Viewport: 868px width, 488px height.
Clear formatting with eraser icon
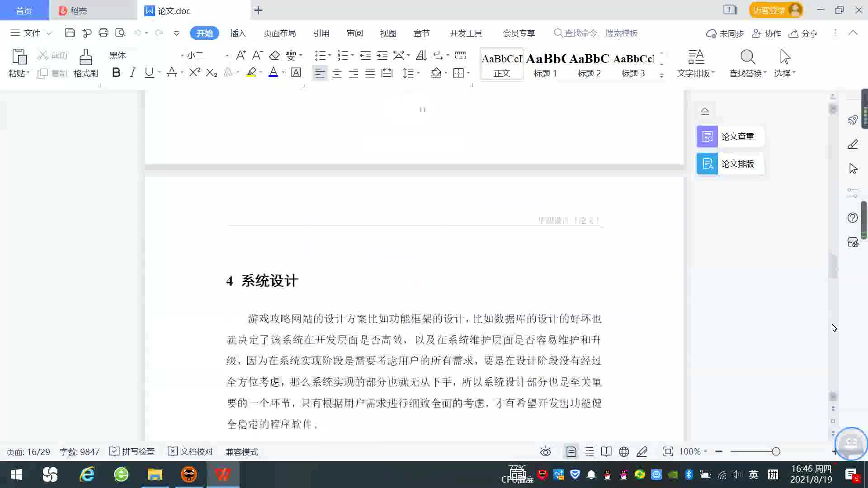click(274, 55)
